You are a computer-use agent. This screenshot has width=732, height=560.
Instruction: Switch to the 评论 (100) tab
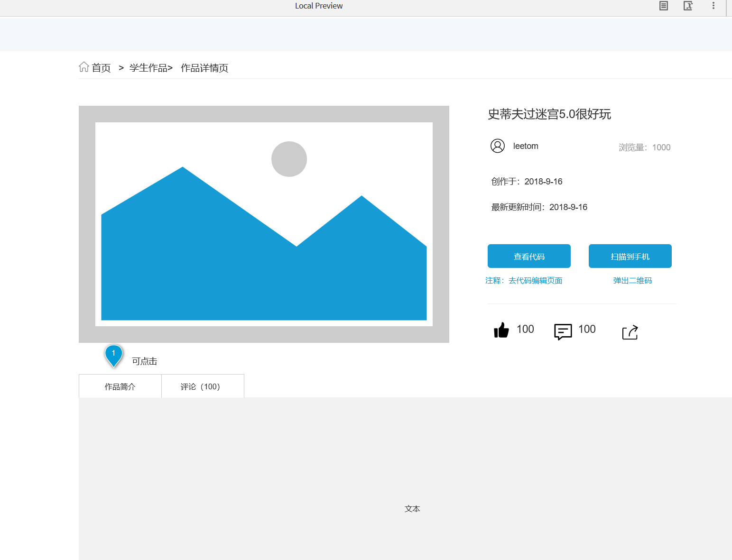203,386
